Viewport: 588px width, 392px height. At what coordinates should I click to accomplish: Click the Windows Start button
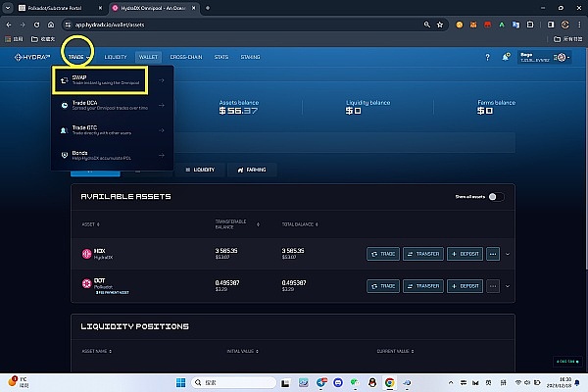click(x=181, y=380)
